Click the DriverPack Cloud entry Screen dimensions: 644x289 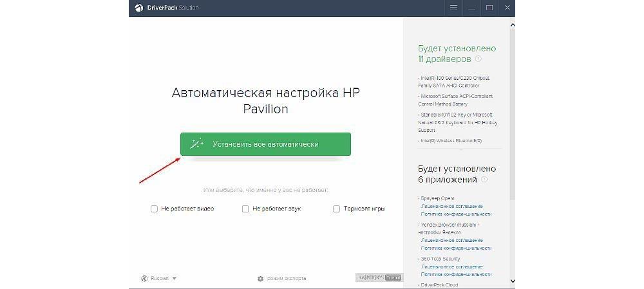pyautogui.click(x=438, y=284)
